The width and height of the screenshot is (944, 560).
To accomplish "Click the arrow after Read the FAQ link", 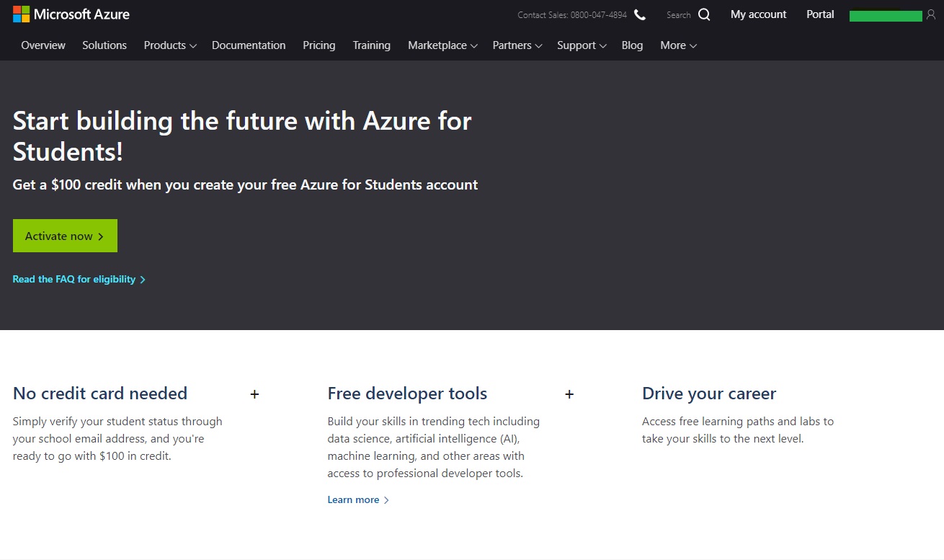I will click(143, 280).
